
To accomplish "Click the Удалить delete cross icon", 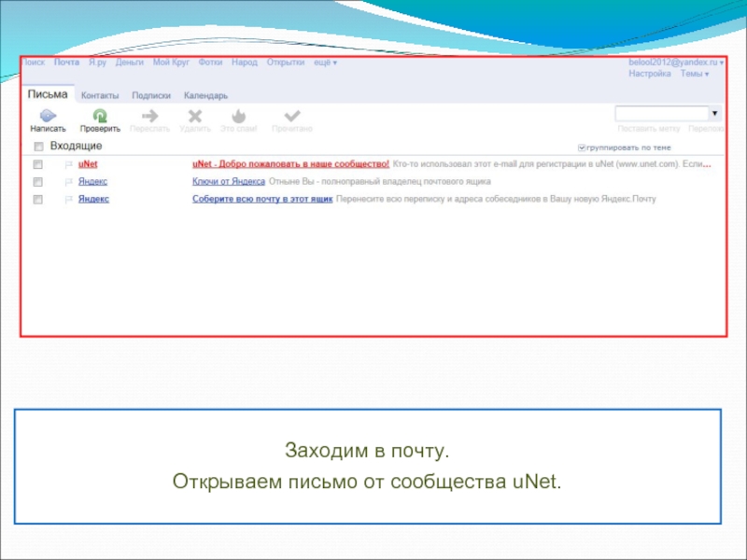I will point(195,116).
